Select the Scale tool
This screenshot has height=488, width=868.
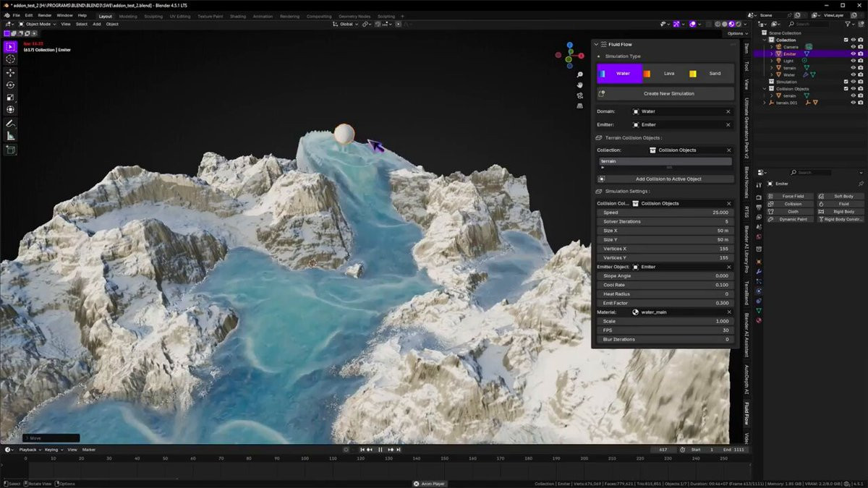point(10,98)
